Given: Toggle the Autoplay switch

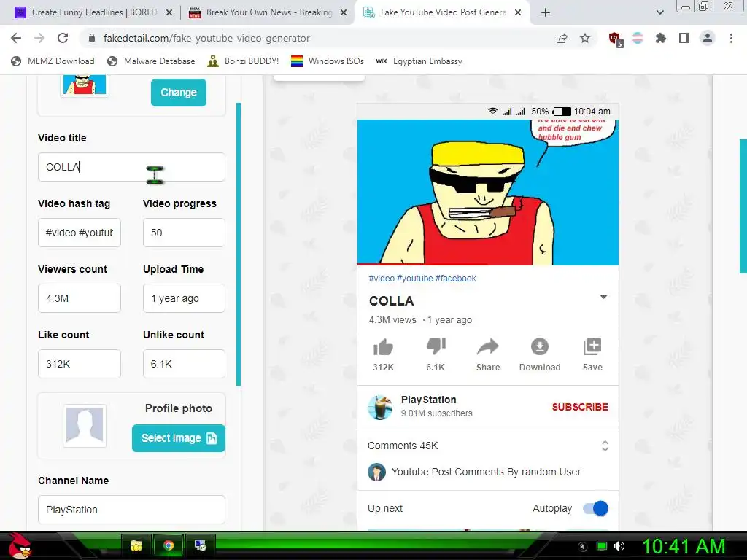Looking at the screenshot, I should 596,508.
